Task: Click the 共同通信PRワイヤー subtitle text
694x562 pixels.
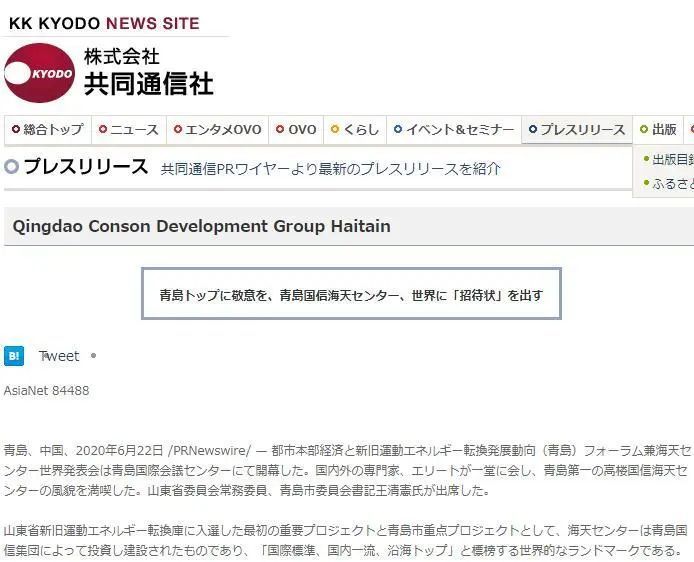Action: click(331, 169)
